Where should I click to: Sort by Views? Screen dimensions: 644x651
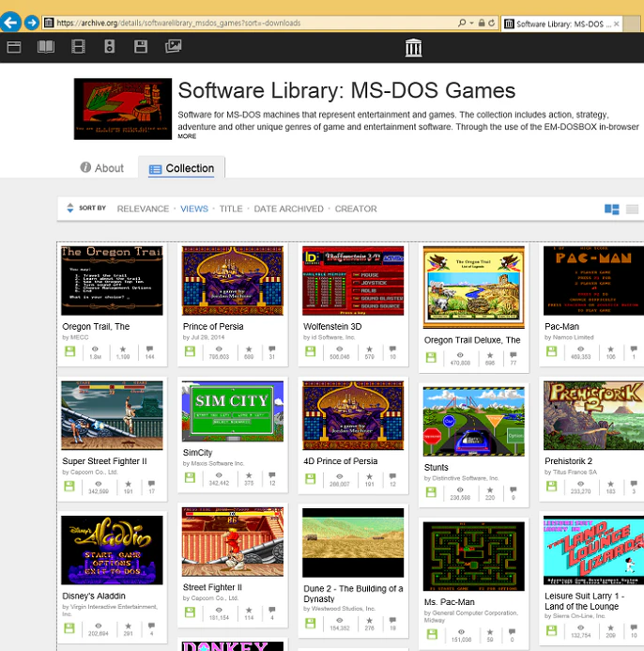[x=194, y=209]
